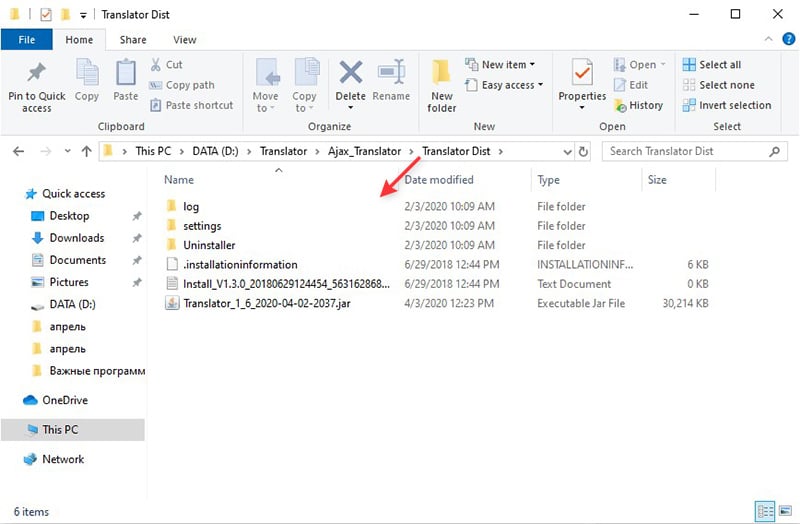This screenshot has height=524, width=800.
Task: Select the log folder
Action: click(x=191, y=207)
